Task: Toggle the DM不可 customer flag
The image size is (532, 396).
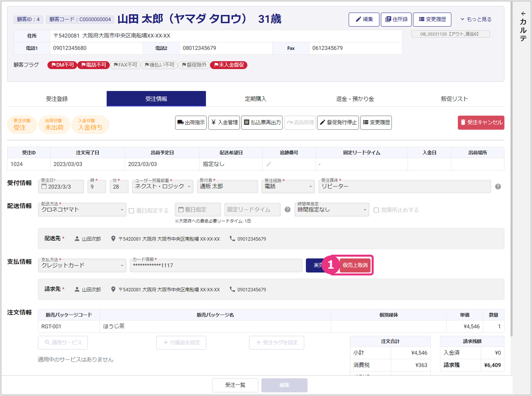Action: [62, 65]
